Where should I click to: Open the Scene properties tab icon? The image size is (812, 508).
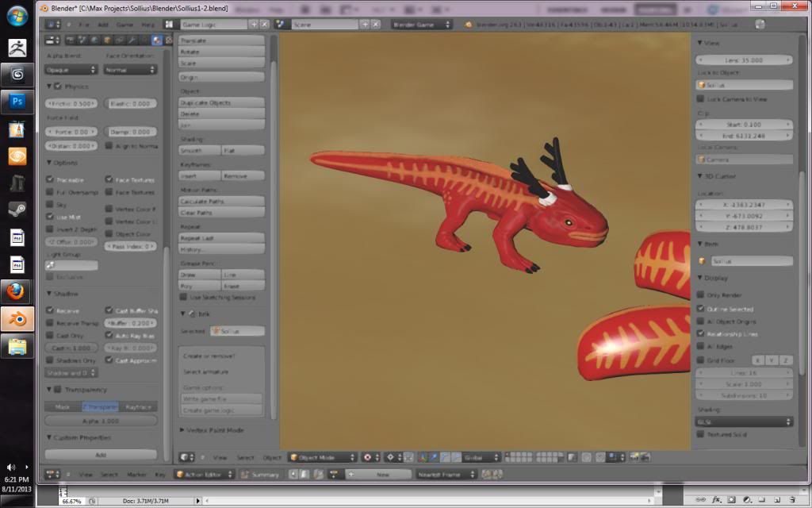click(82, 40)
